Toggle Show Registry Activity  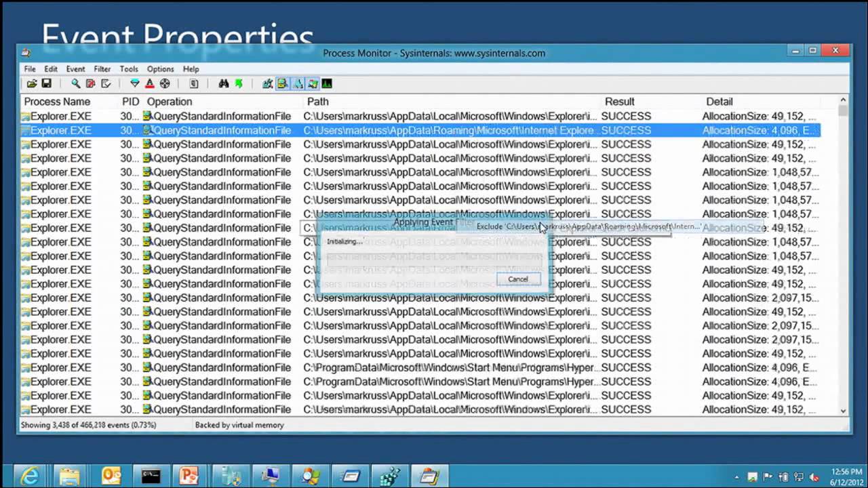pyautogui.click(x=268, y=84)
